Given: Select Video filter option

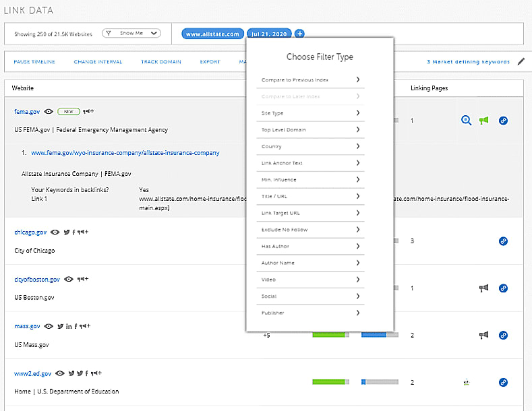Looking at the screenshot, I should pyautogui.click(x=310, y=280).
